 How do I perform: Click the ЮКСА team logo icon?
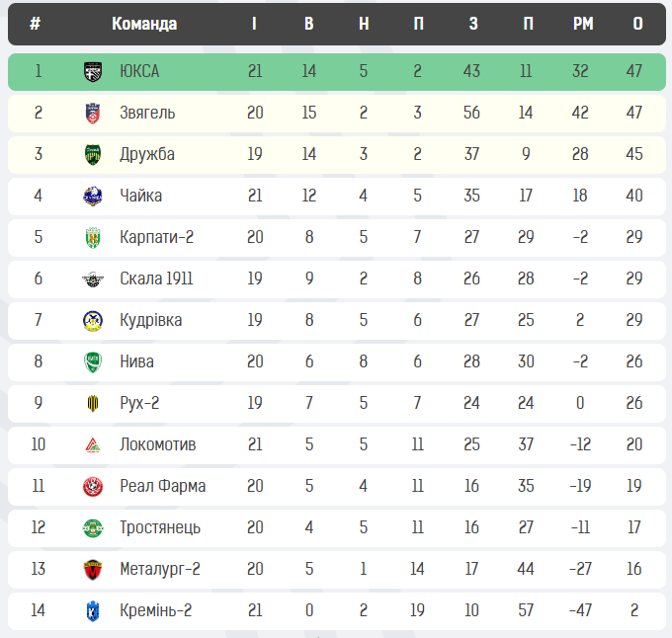click(92, 71)
